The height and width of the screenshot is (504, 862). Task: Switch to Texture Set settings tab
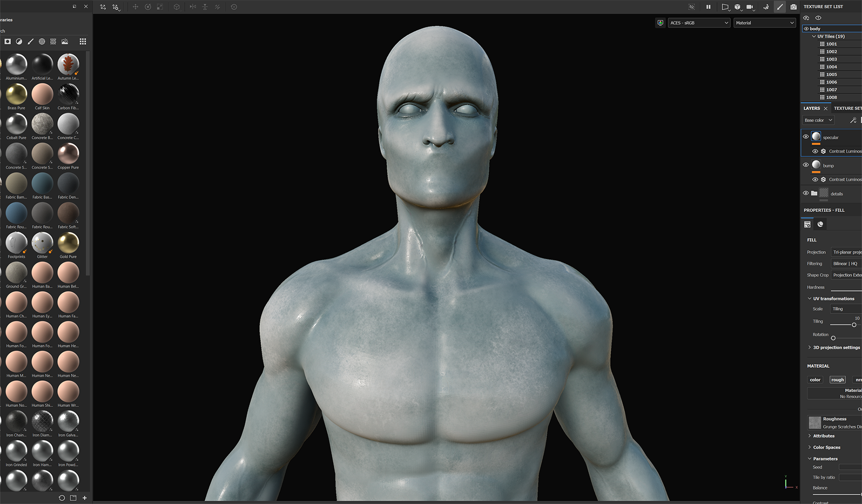848,108
